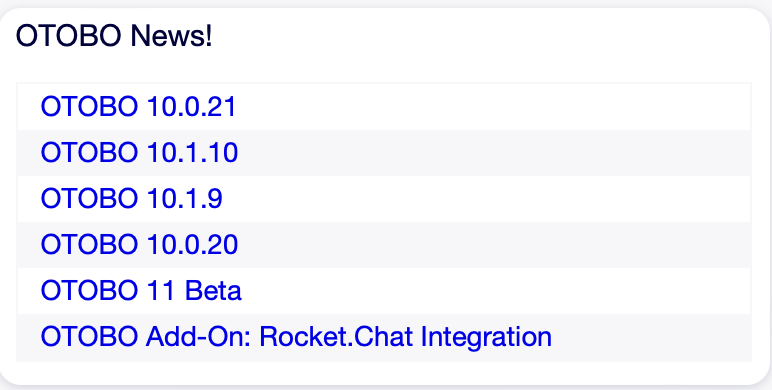Open the OTOBO 10.0.21 news link

pyautogui.click(x=138, y=106)
